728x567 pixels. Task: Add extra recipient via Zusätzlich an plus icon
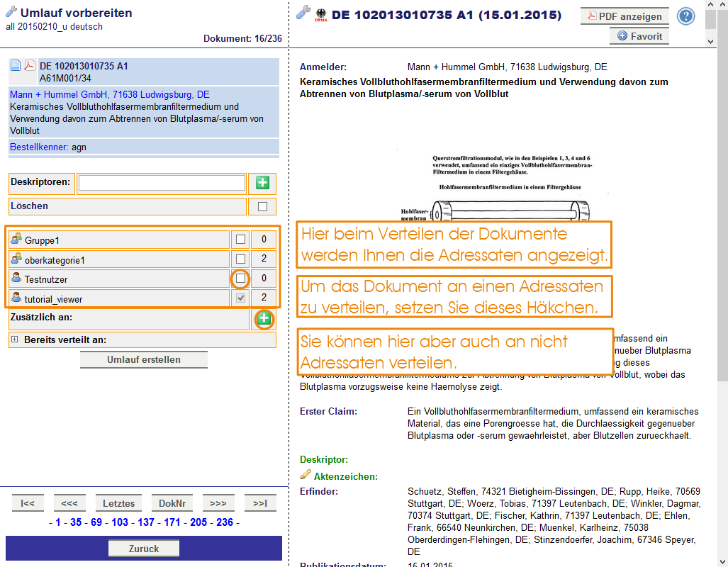pyautogui.click(x=264, y=318)
